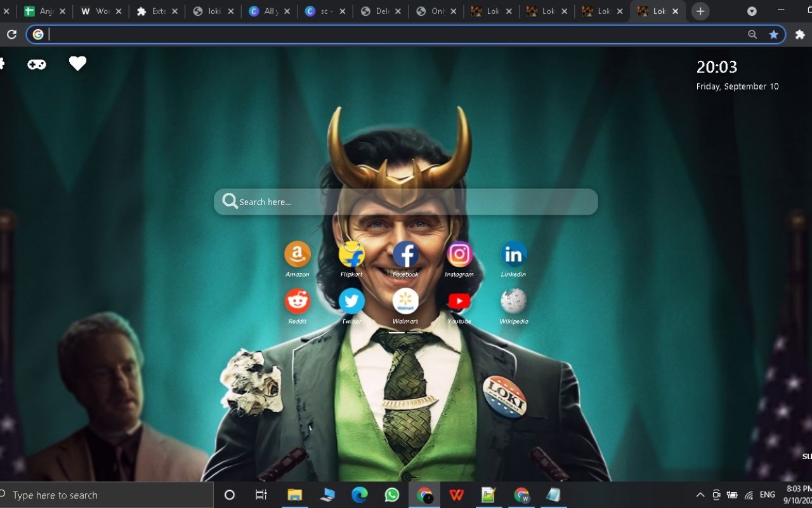This screenshot has height=508, width=812.
Task: Open the Flipkart shortcut
Action: [351, 254]
